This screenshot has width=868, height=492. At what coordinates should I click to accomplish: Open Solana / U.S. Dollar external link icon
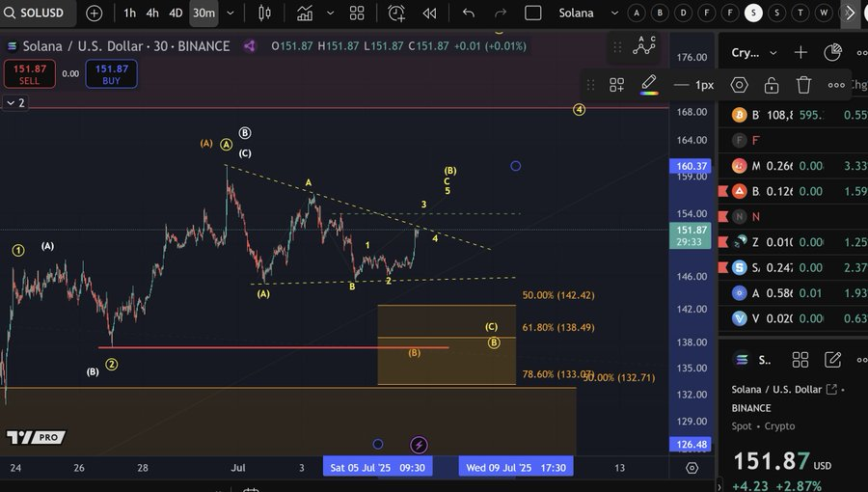coord(831,389)
